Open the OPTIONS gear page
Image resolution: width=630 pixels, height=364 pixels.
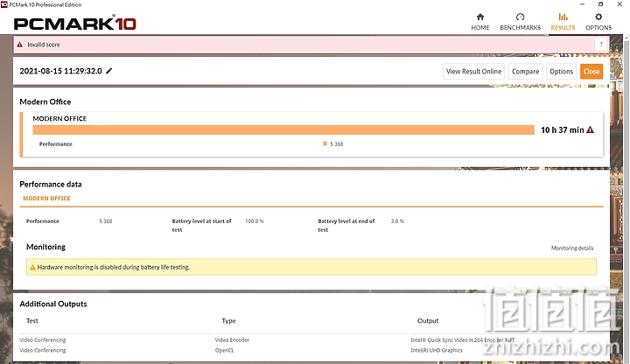click(x=598, y=22)
